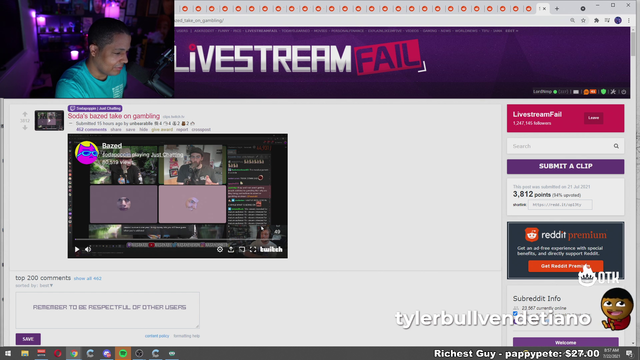
Task: Open the 462 comments link
Action: pos(91,129)
